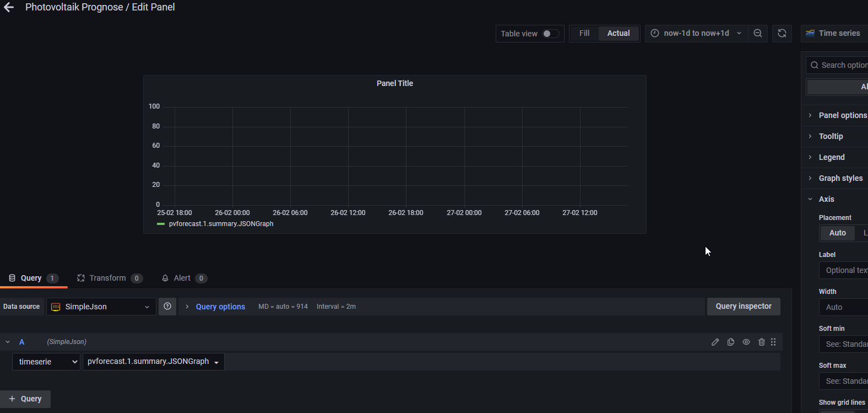Open the Query inspector

point(743,306)
